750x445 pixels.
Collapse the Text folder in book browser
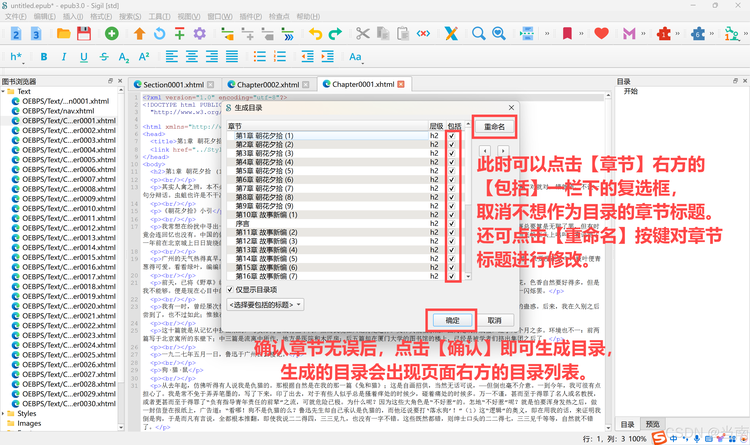click(x=3, y=91)
